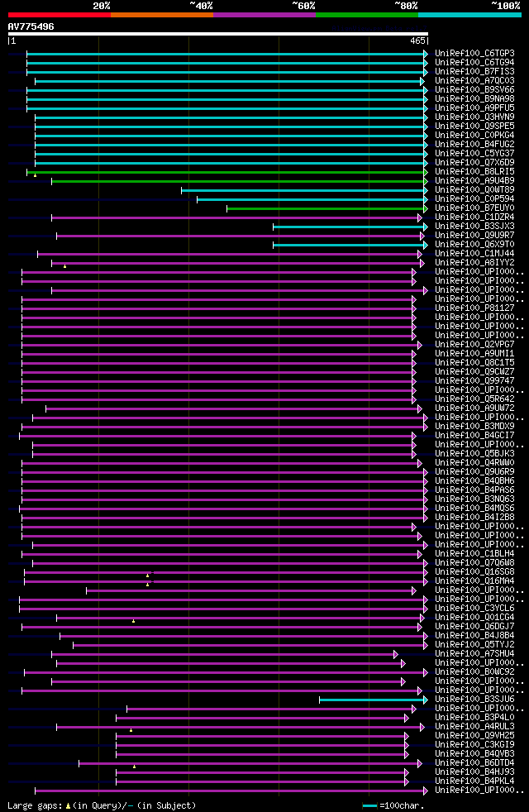Screen dimensions: 529x812
Task: Select the UniRef100_Q9U9R7 label
Action: (474, 236)
